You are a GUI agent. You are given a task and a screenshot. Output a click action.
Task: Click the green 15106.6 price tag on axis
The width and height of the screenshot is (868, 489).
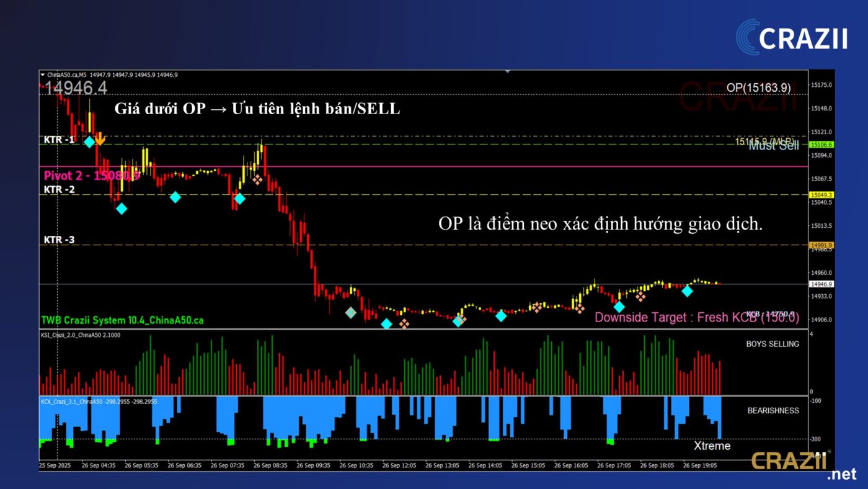pyautogui.click(x=821, y=145)
